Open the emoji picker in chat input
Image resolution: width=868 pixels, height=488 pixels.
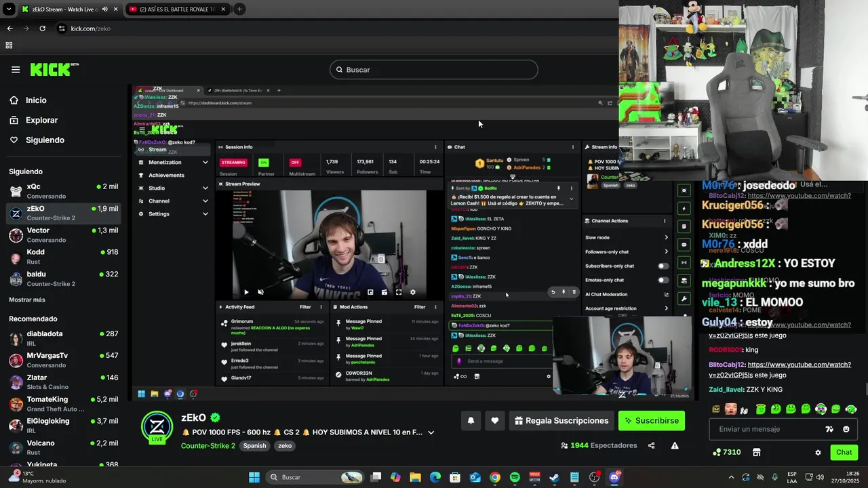point(846,429)
